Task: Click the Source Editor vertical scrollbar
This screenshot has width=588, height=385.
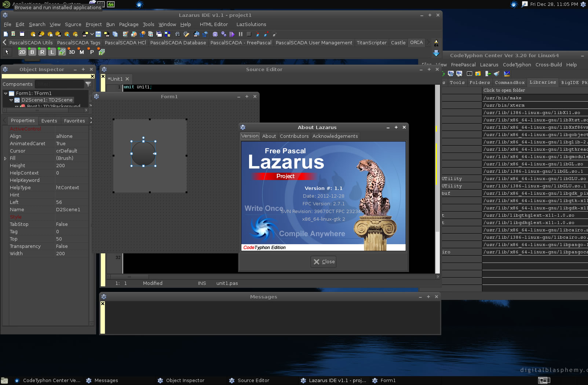Action: click(x=437, y=179)
